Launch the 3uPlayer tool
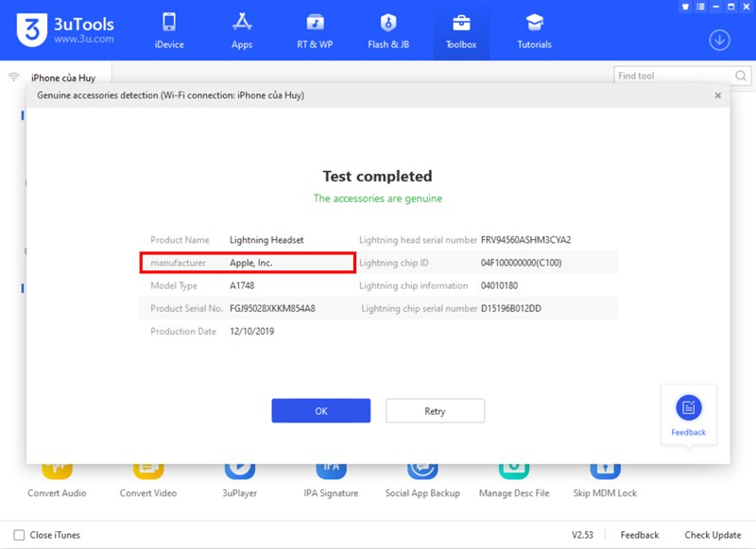The width and height of the screenshot is (756, 549). [240, 480]
